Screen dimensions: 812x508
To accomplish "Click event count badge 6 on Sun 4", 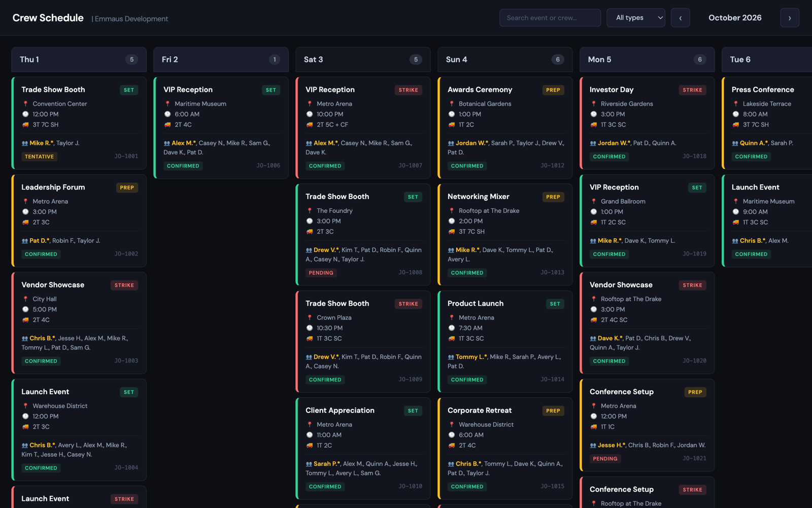I will click(558, 59).
